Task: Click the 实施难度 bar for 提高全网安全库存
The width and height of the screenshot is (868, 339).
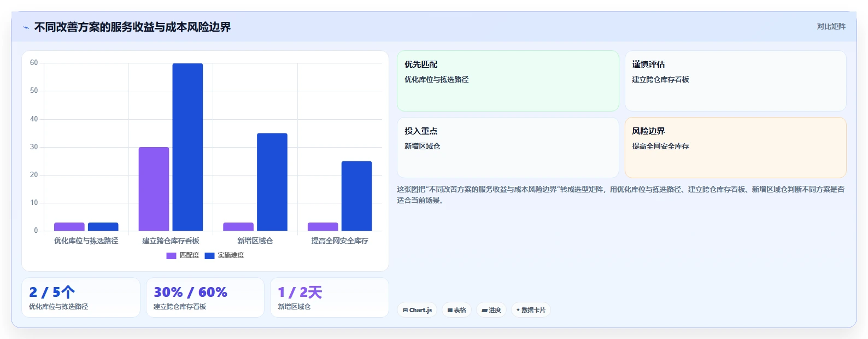Action: click(x=356, y=196)
